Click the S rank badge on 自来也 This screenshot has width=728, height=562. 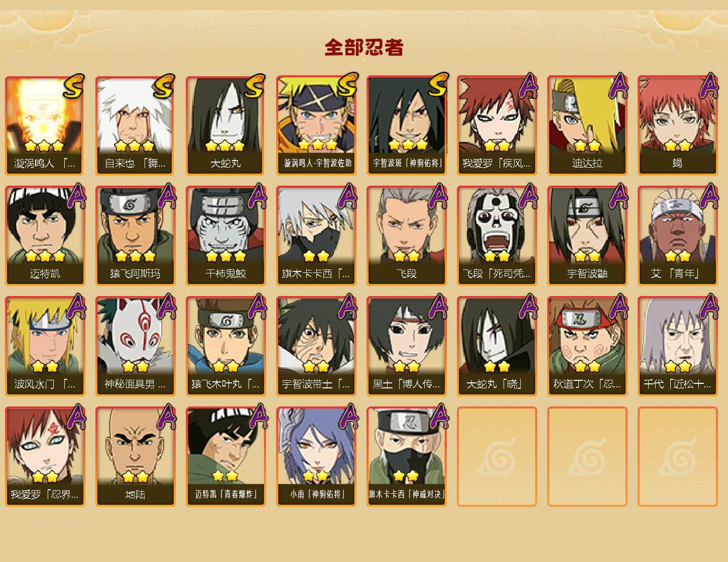click(x=164, y=87)
